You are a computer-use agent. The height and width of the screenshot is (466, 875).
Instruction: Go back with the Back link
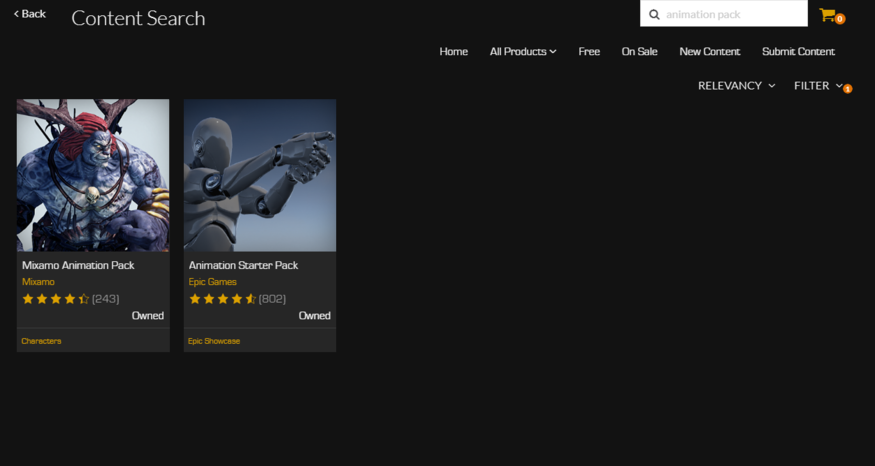coord(30,13)
